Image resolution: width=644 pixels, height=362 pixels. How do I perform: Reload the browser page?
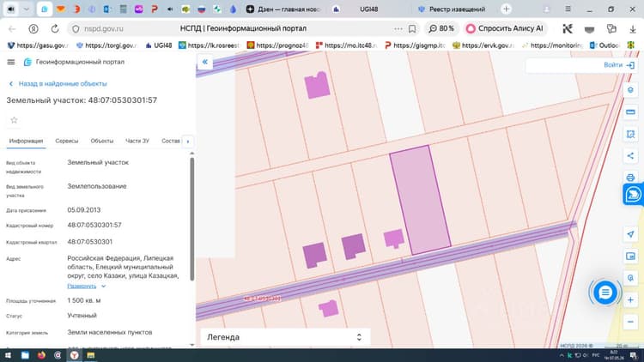coord(55,28)
